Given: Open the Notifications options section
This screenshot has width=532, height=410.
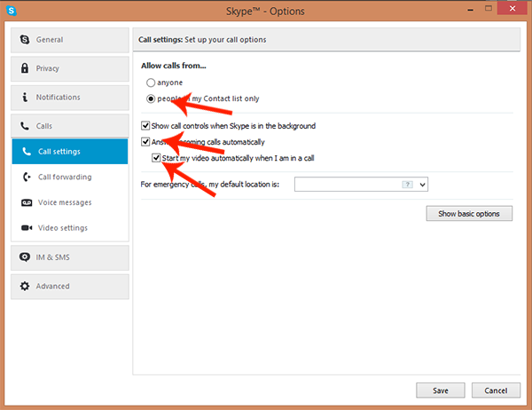Looking at the screenshot, I should pyautogui.click(x=70, y=98).
